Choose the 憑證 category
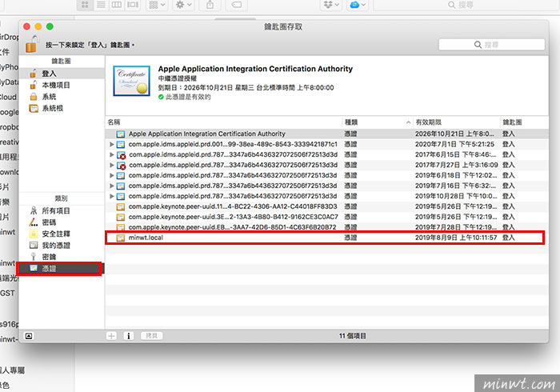The height and width of the screenshot is (392, 560). (x=62, y=268)
